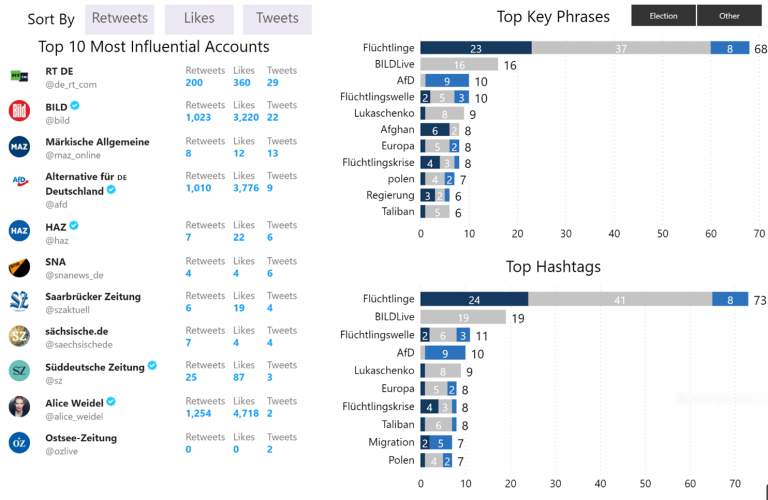
Task: Click the AfD party logo icon
Action: 20,181
